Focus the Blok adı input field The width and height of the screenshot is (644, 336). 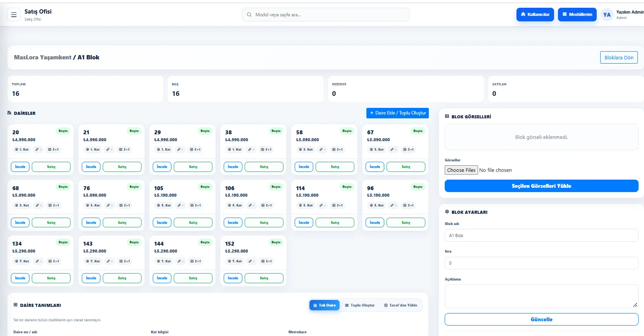[541, 236]
